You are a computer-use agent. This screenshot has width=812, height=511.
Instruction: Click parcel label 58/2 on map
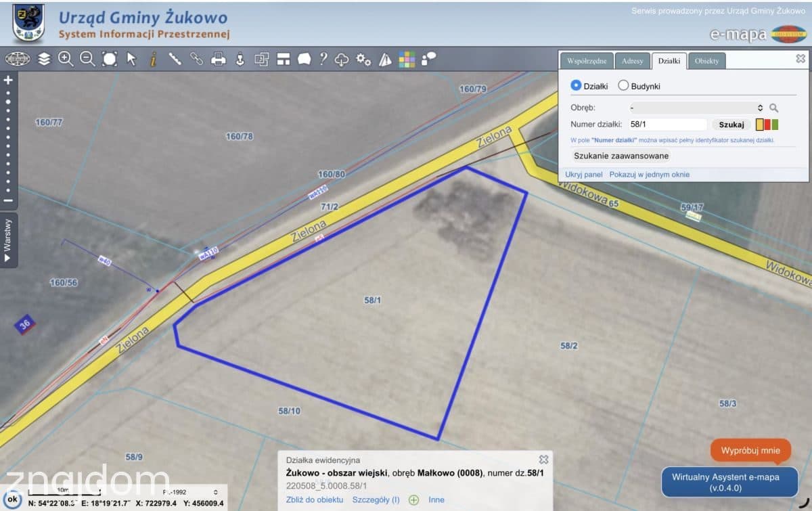[x=569, y=346]
